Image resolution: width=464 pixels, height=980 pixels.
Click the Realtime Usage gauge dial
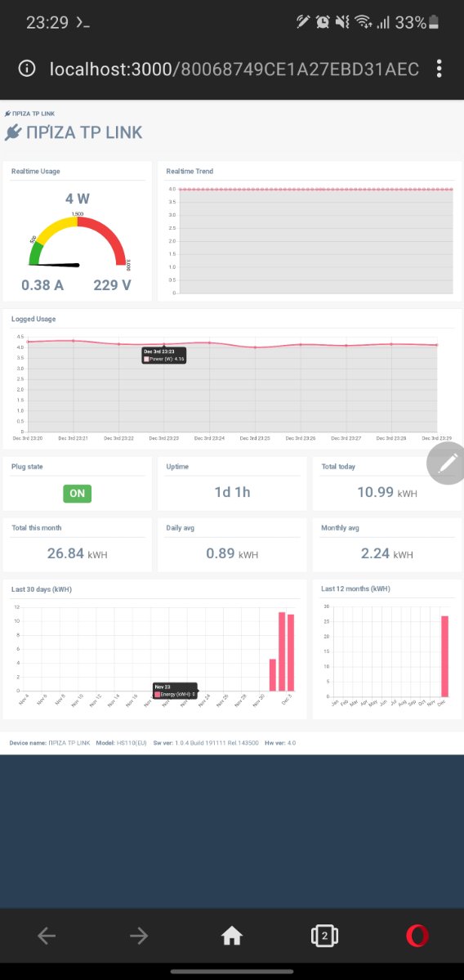click(78, 240)
